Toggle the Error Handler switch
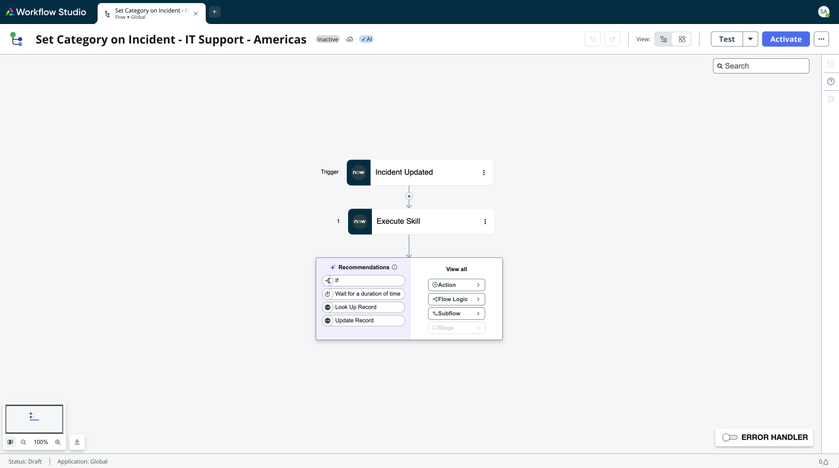Screen dimensions: 839x468 729,437
